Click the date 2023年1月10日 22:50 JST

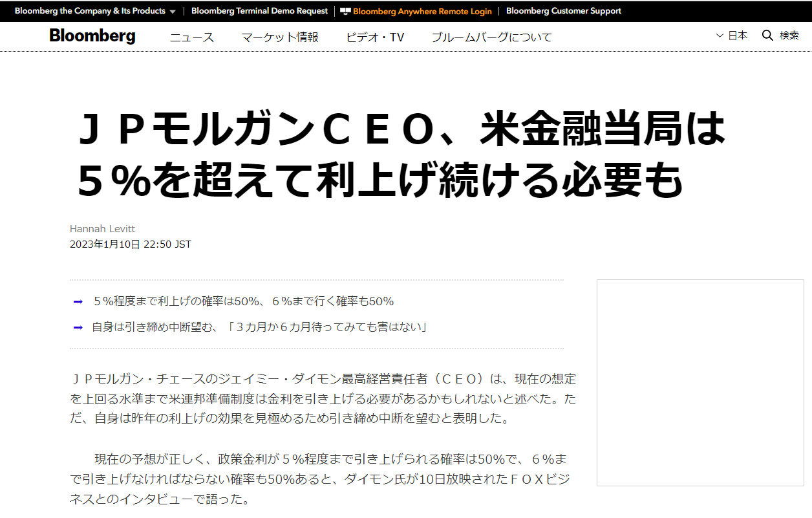pyautogui.click(x=131, y=244)
